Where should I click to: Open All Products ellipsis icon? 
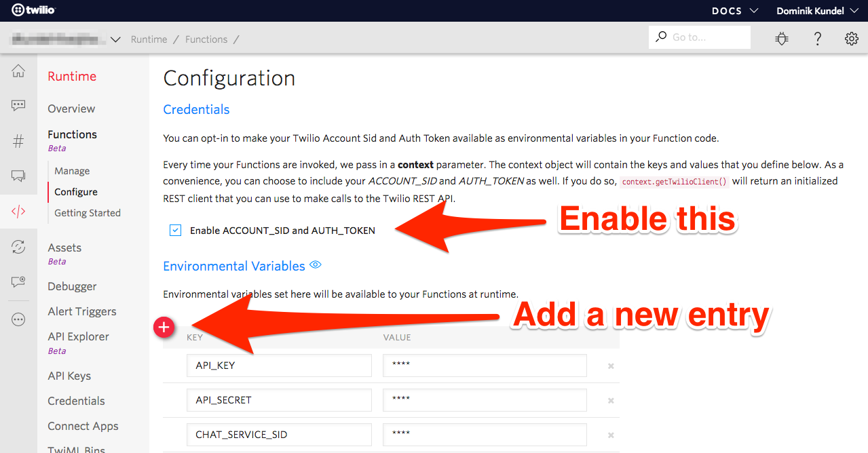coord(18,319)
